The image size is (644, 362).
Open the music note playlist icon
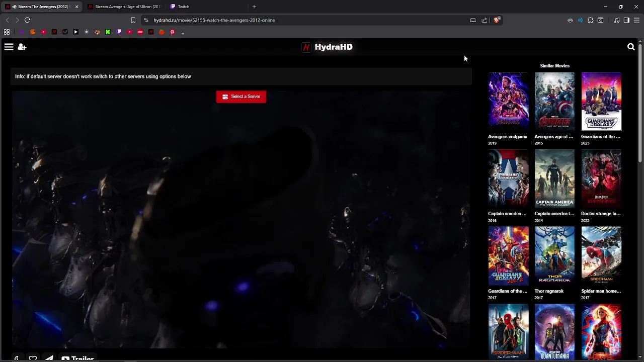[x=616, y=20]
